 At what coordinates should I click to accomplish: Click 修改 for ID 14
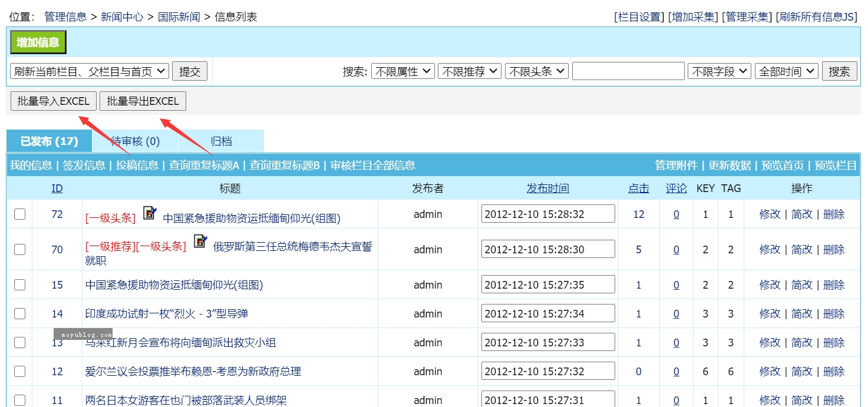click(770, 313)
